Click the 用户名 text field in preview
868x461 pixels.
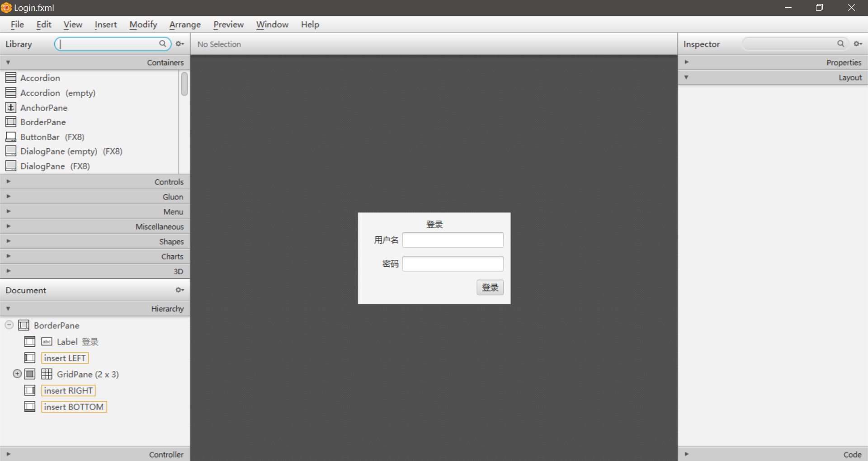point(453,240)
